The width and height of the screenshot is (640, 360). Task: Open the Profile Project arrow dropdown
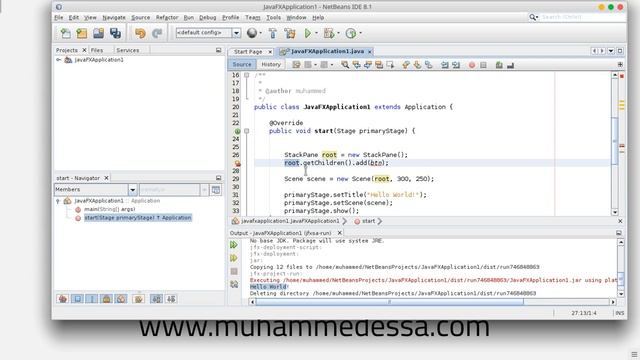tap(360, 33)
